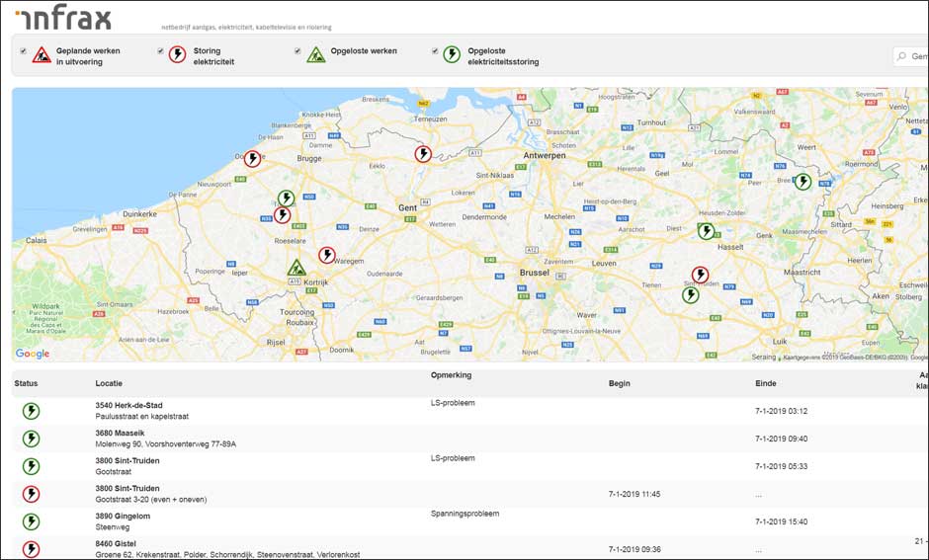Viewport: 929px width, 560px height.
Task: Click the search field with magnifier
Action: [x=910, y=56]
